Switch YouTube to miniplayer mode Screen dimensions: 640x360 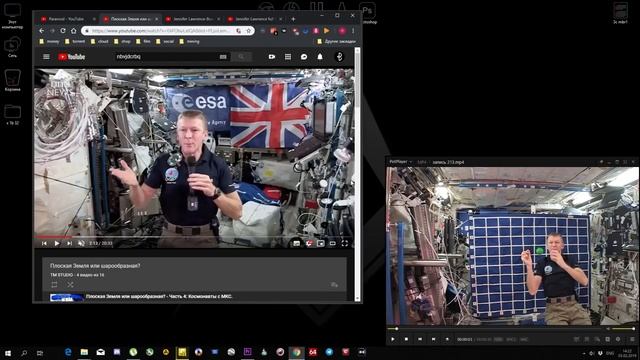click(321, 243)
